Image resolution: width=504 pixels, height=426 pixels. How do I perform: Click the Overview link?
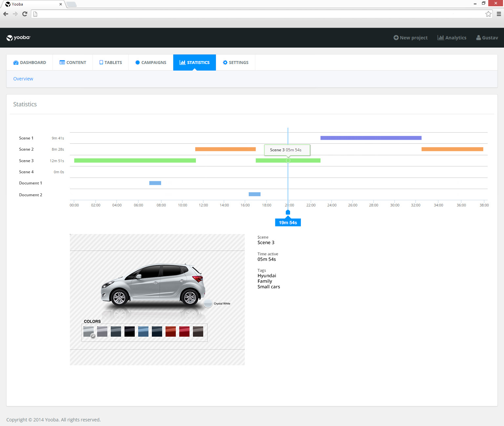point(23,79)
